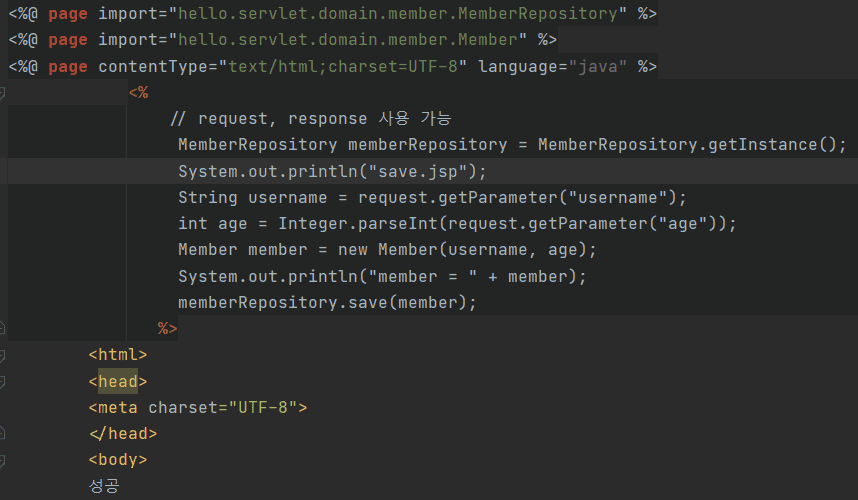Click Integer.parseInt method call
The height and width of the screenshot is (500, 858).
tap(358, 224)
